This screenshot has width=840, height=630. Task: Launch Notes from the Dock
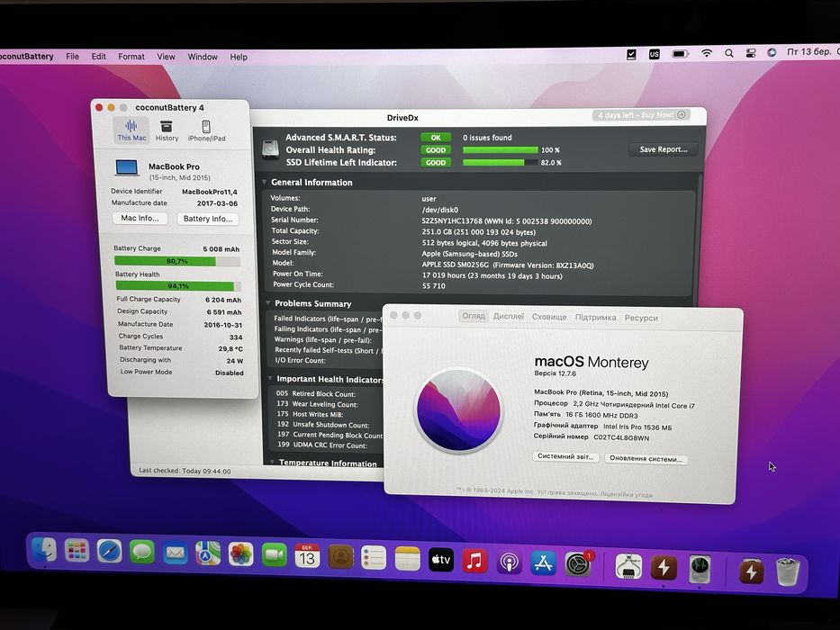click(x=407, y=559)
